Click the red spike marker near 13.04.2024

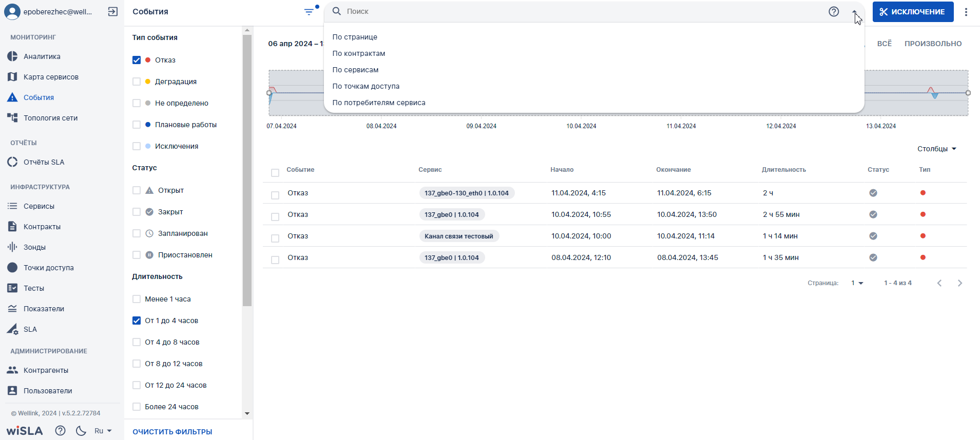[x=931, y=90]
